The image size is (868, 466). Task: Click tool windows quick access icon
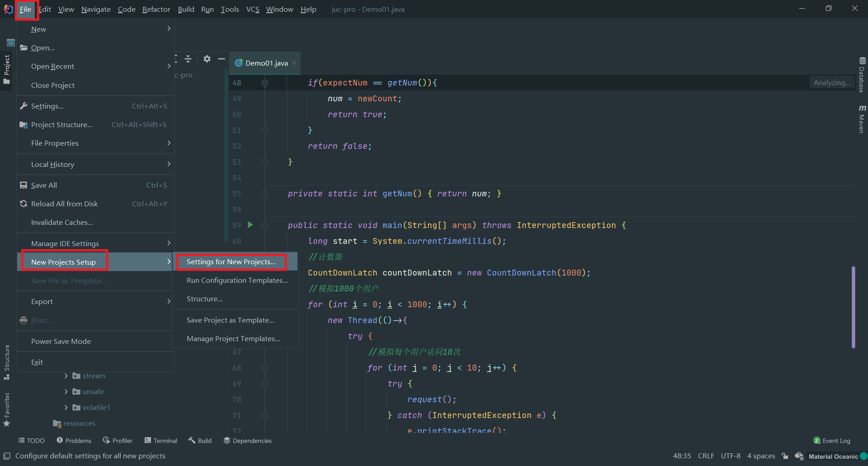click(x=7, y=456)
